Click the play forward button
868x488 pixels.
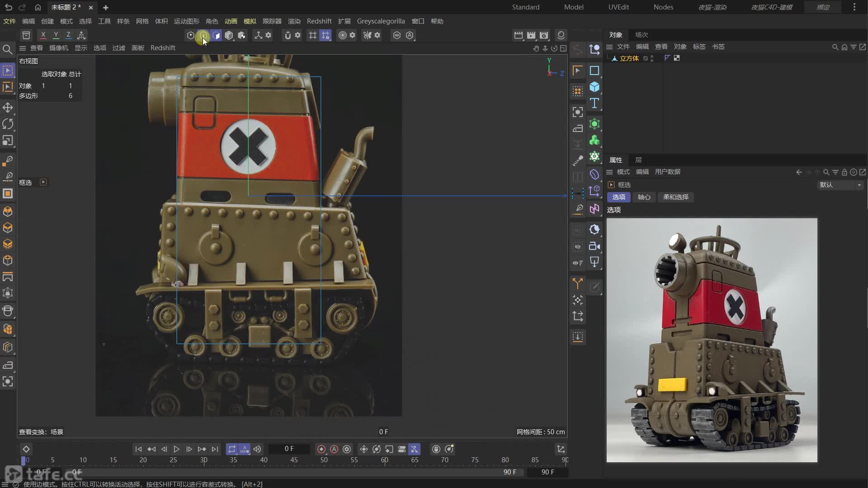[177, 449]
